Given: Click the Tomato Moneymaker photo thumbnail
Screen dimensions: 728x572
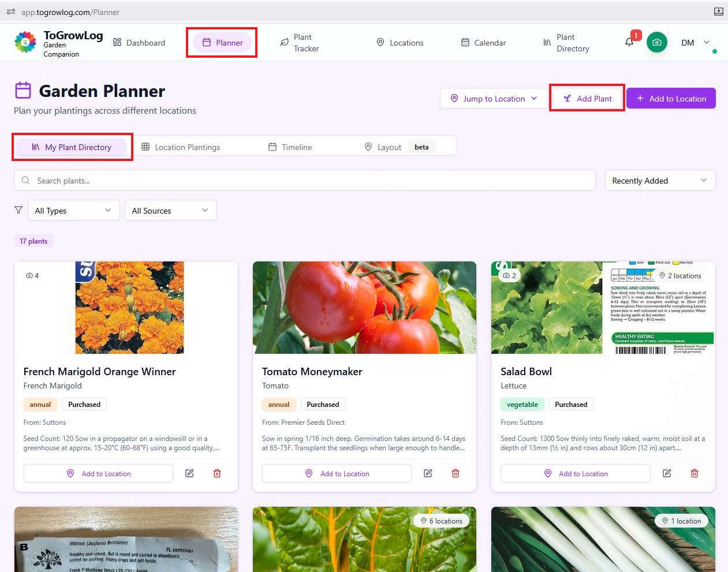Looking at the screenshot, I should (364, 307).
